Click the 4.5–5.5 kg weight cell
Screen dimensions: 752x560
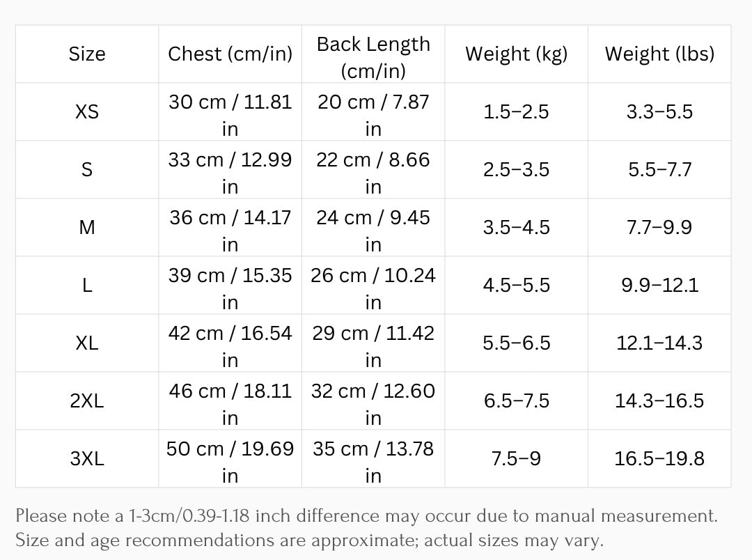(516, 286)
